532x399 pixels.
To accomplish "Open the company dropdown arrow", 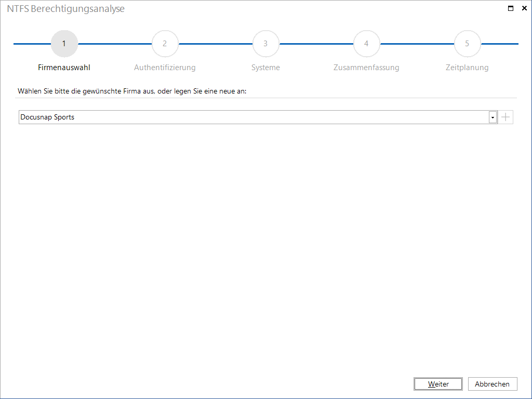I will click(x=493, y=117).
